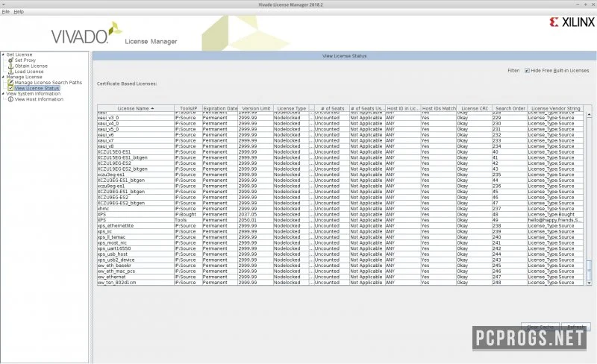
Task: Select the xaui_v6 license row
Action: coord(340,135)
